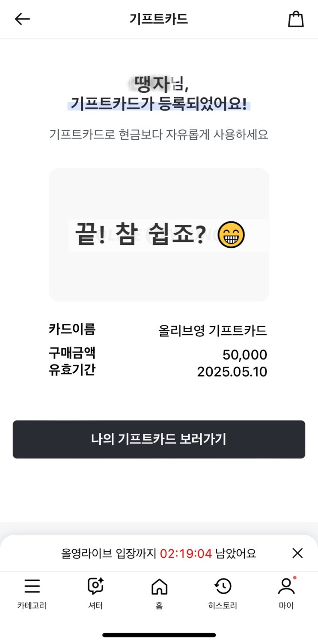Select the red 02:19:04 countdown timer
Screen dimensions: 318x644
tap(186, 554)
